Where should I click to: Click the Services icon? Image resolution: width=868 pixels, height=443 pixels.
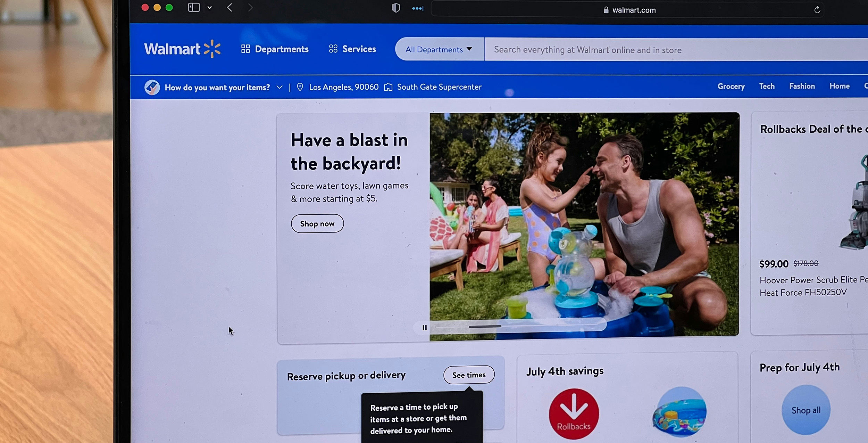coord(333,49)
